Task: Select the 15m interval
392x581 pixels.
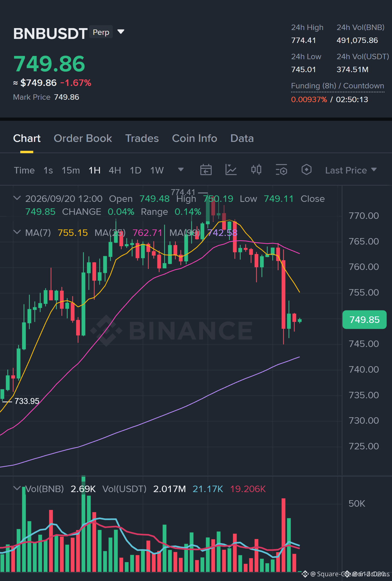Action: (x=71, y=170)
